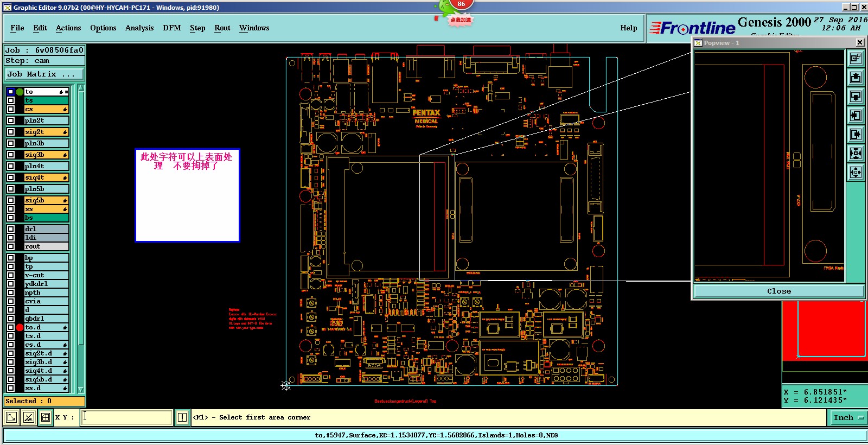Click layer list scroll up arrow
Viewport: 868px width, 445px height.
81,88
